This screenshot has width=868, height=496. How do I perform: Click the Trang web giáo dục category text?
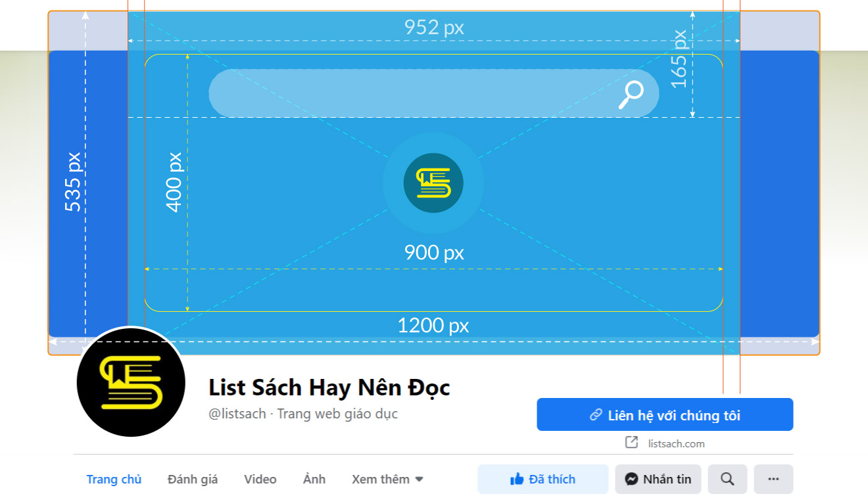[337, 414]
